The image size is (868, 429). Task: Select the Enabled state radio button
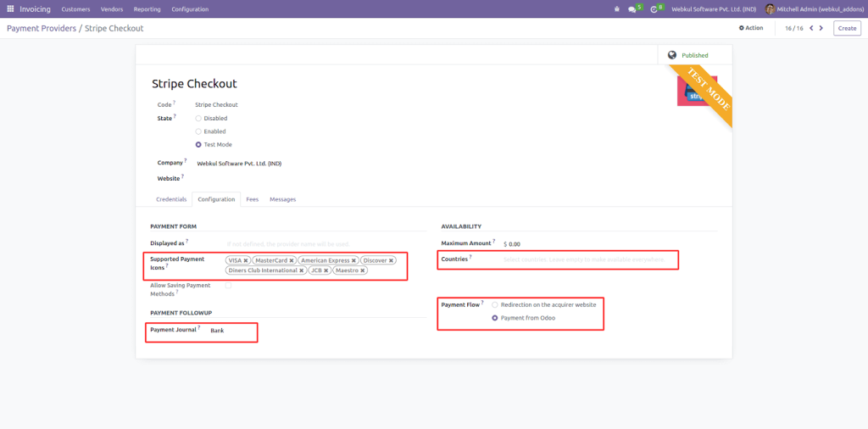click(198, 131)
